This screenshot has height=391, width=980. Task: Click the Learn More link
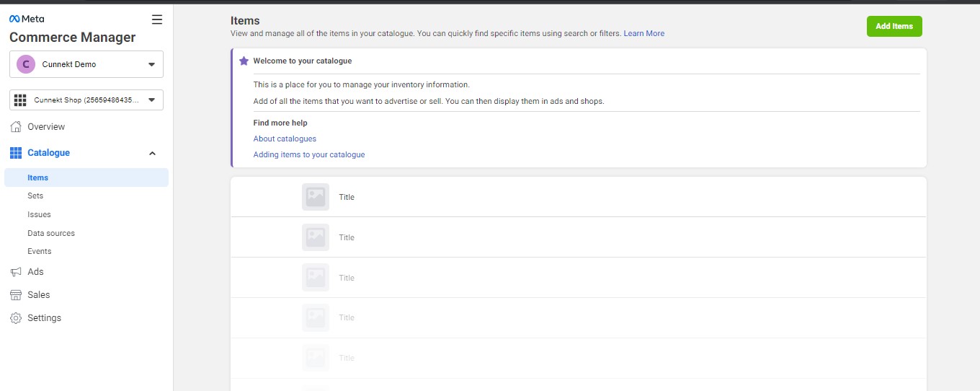tap(644, 34)
